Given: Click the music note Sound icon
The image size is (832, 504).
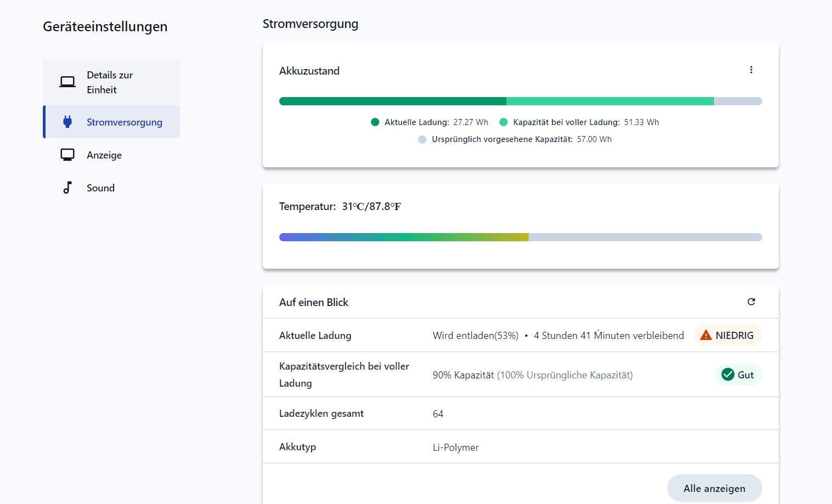Looking at the screenshot, I should point(68,188).
